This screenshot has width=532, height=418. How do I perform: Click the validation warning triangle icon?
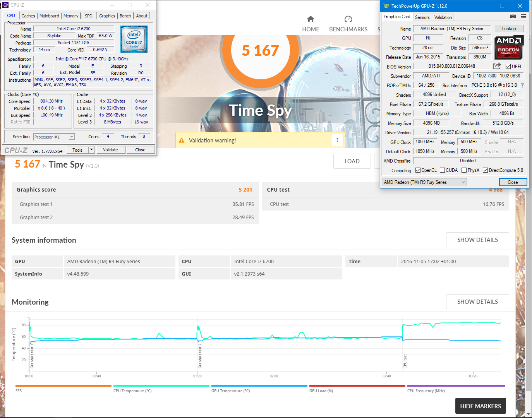click(x=182, y=140)
